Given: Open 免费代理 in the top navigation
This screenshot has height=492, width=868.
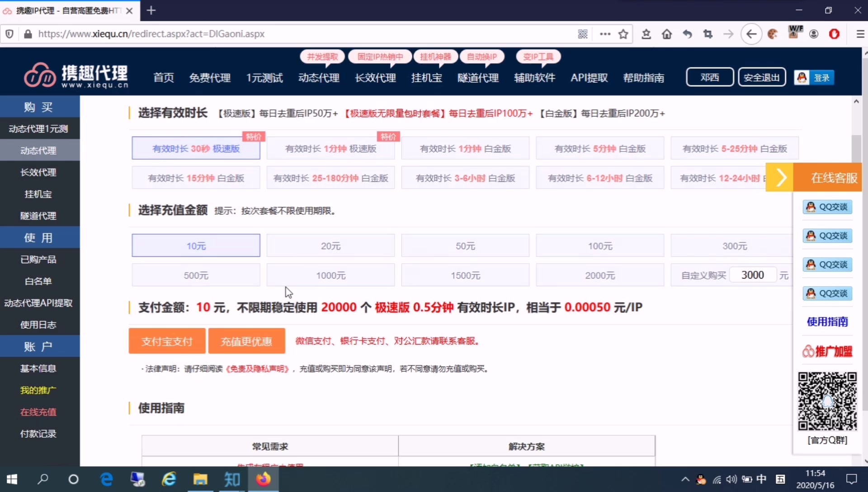Looking at the screenshot, I should click(210, 78).
